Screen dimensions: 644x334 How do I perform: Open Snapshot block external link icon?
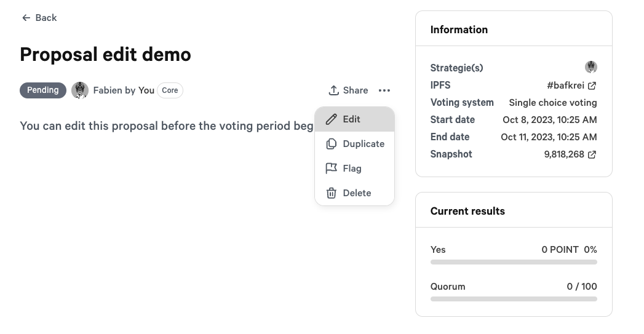(x=592, y=154)
